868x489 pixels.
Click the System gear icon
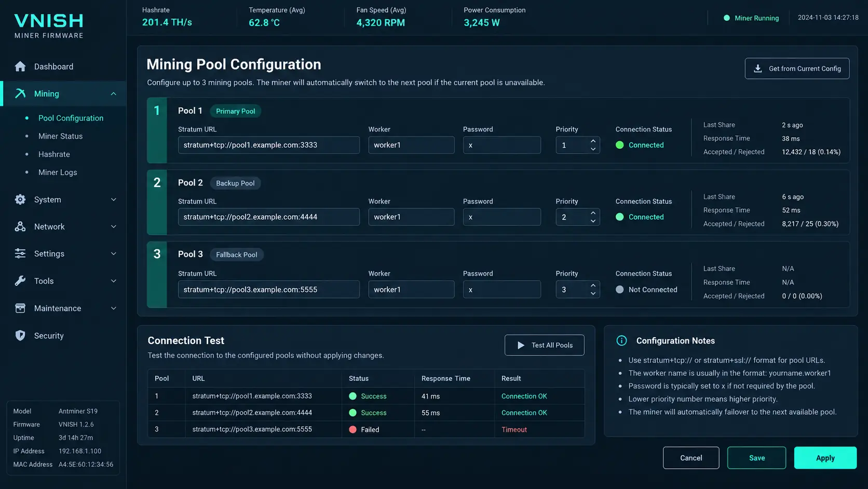coord(20,200)
